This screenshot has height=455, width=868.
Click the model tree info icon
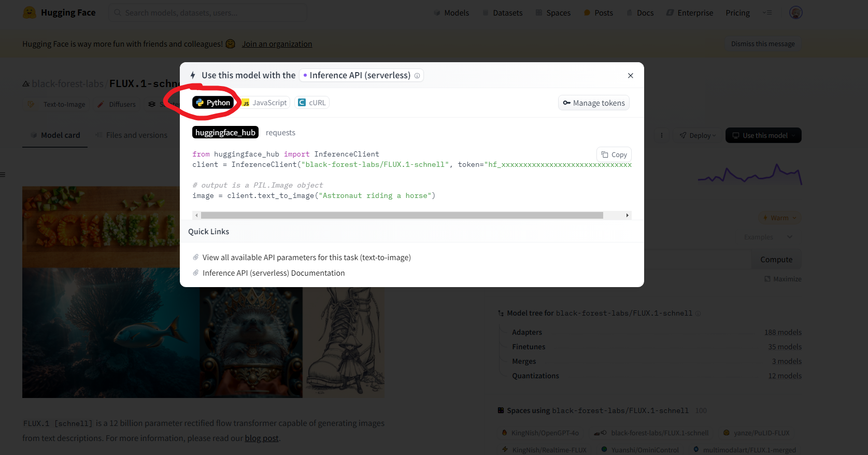(x=698, y=314)
